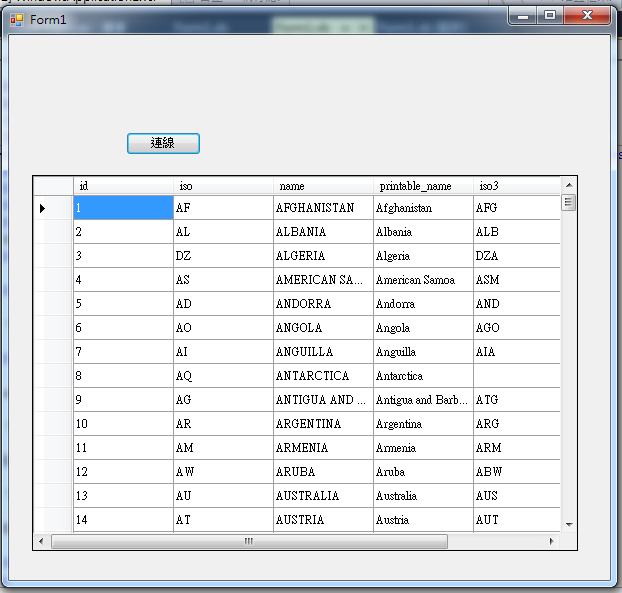
Task: Sort by the id column header
Action: (x=123, y=186)
